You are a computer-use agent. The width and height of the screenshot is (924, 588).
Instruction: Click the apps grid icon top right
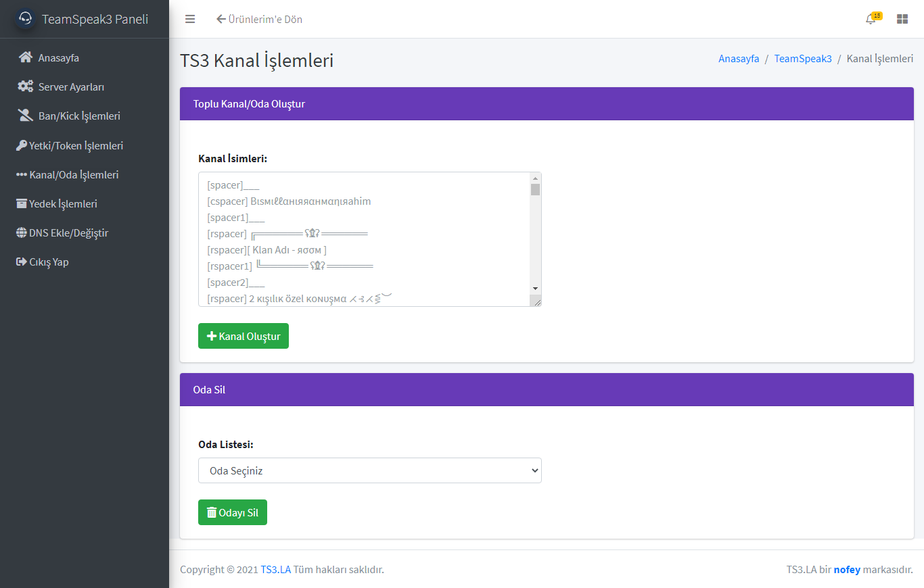[x=902, y=18]
